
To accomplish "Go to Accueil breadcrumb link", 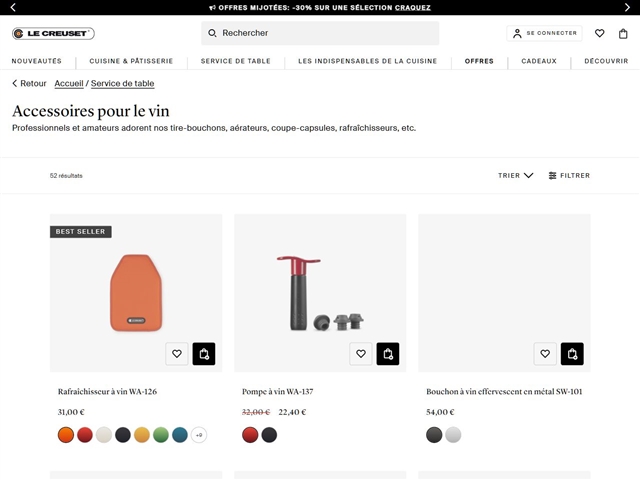I will click(69, 84).
